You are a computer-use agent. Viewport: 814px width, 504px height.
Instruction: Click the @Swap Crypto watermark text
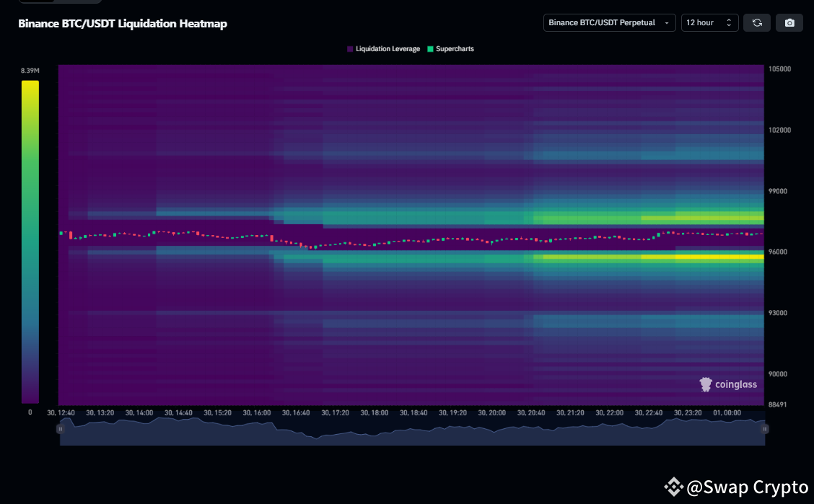[747, 487]
